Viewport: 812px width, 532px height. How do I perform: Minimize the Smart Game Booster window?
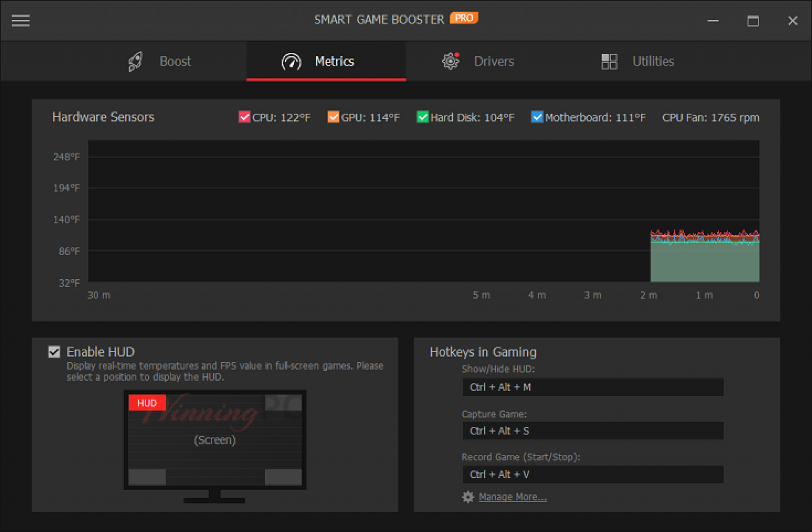(713, 21)
